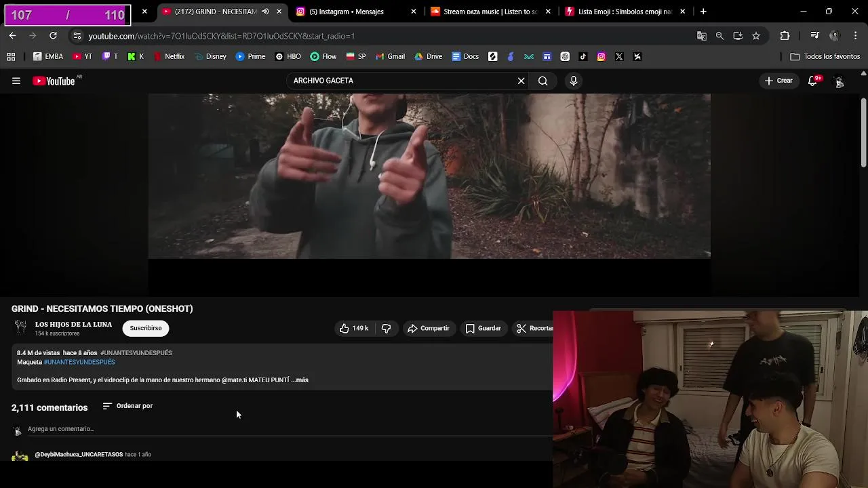Click the URL address bar

coord(387,36)
